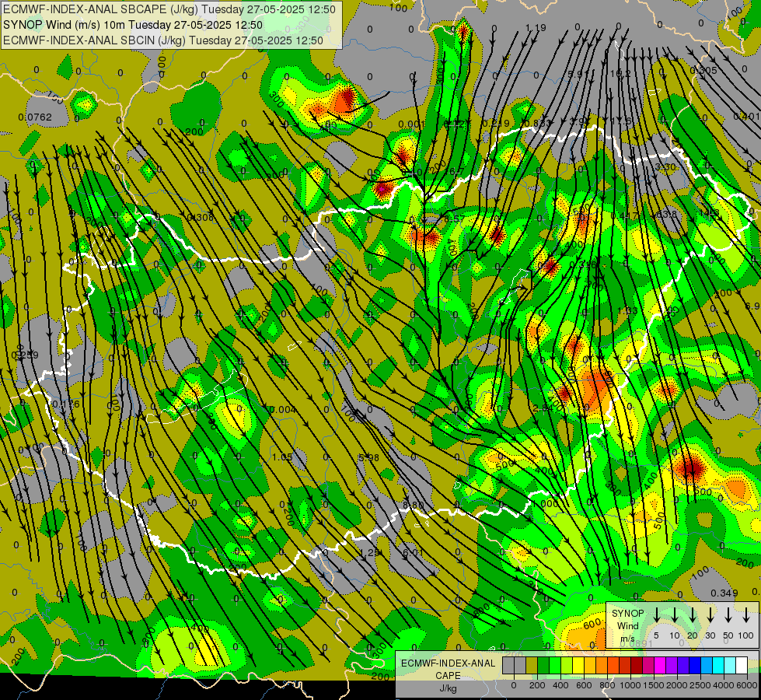Image resolution: width=761 pixels, height=700 pixels.
Task: Click the 0.308 value on the map
Action: 200,217
